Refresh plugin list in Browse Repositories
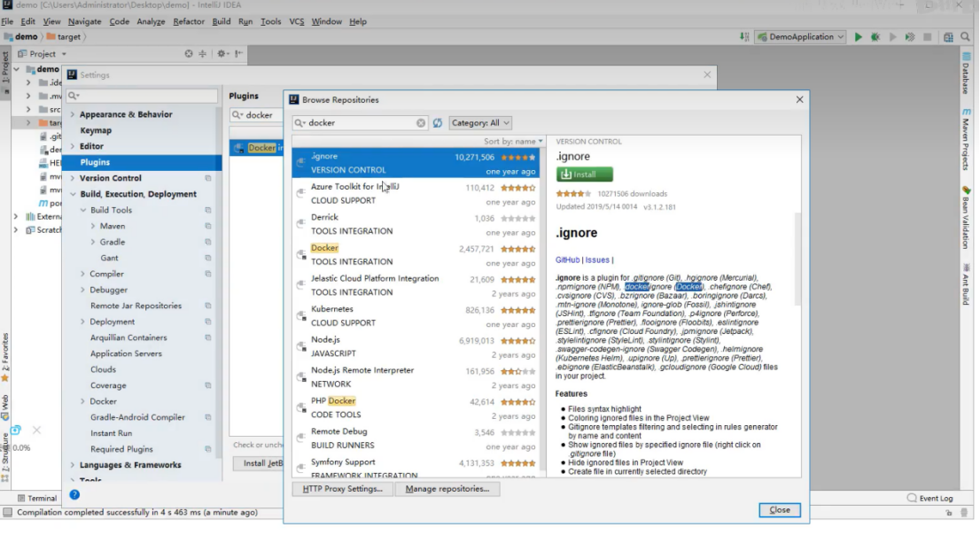The height and width of the screenshot is (535, 980). [x=438, y=123]
